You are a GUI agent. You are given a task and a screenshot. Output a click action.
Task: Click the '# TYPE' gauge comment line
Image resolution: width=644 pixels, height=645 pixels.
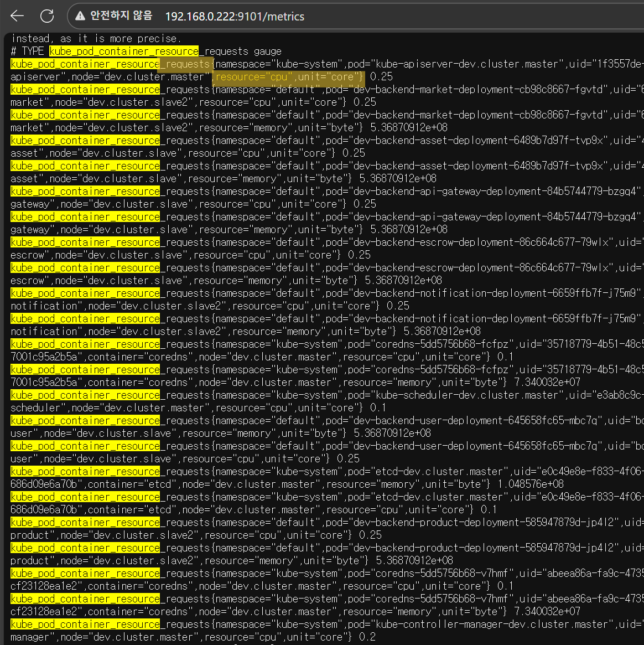click(146, 51)
